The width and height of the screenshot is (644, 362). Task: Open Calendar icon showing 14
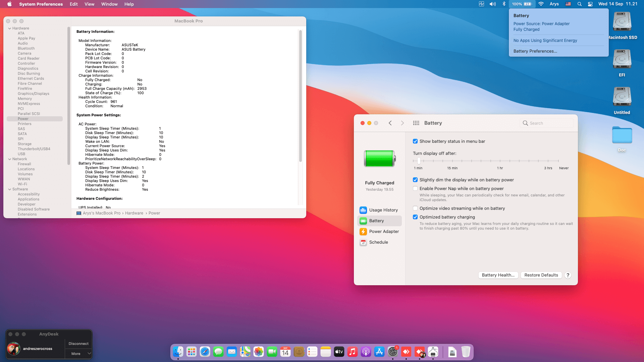(285, 352)
